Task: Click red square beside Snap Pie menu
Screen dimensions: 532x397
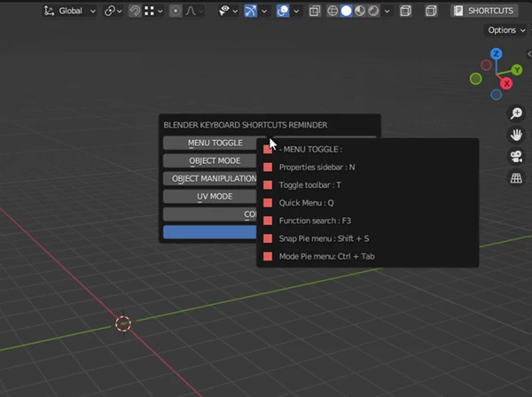Action: tap(268, 238)
